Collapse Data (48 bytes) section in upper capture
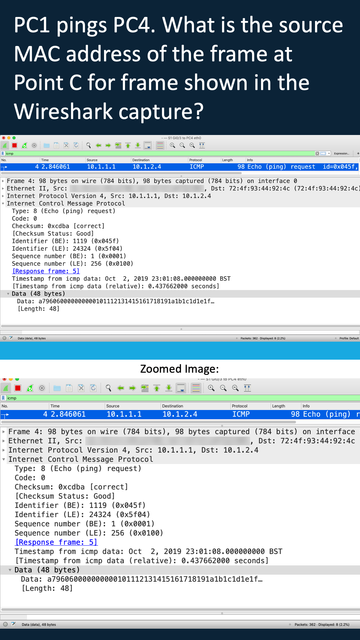 point(8,293)
